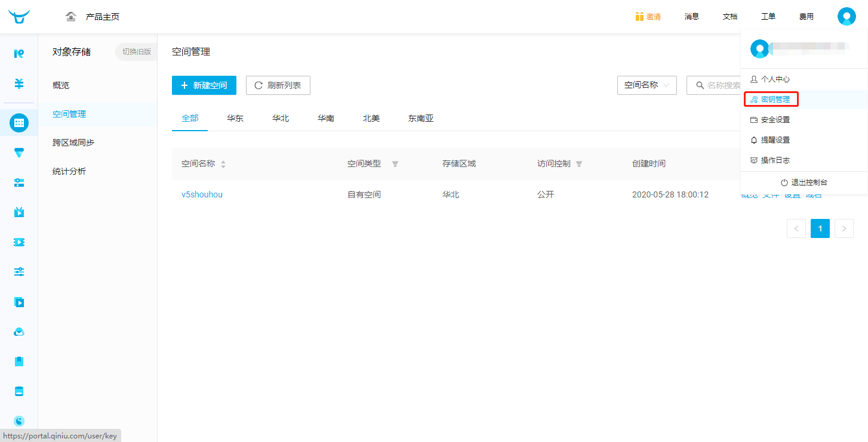Open the 空间类型 column filter

pyautogui.click(x=395, y=164)
